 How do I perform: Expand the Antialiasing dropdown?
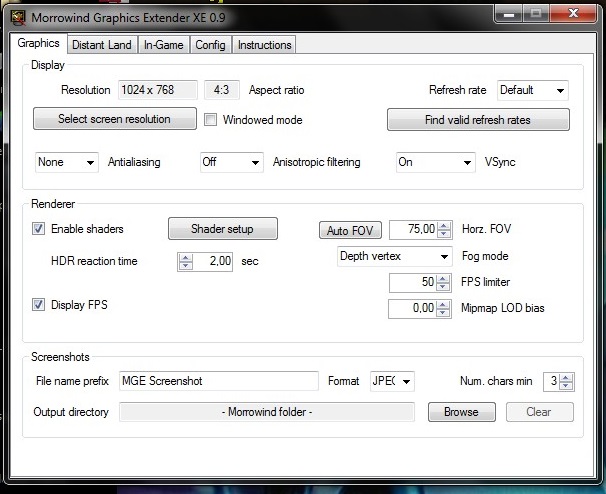tap(67, 162)
